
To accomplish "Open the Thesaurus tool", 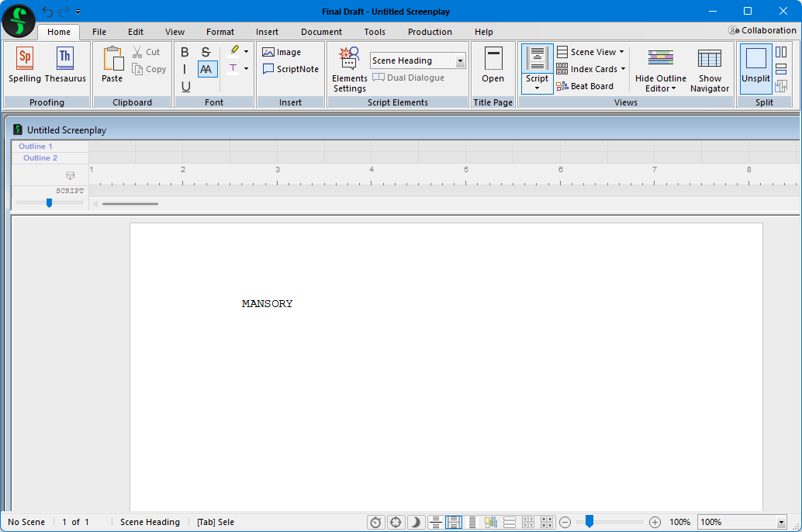I will 65,65.
